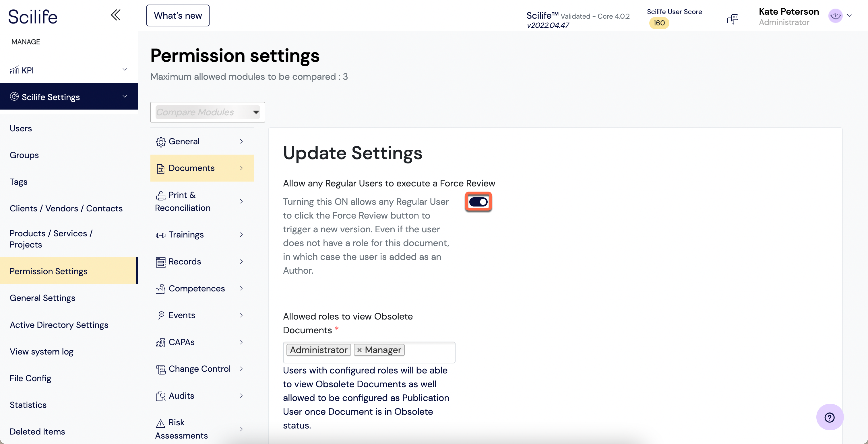
Task: Click the Audits magnifier icon
Action: [161, 396]
